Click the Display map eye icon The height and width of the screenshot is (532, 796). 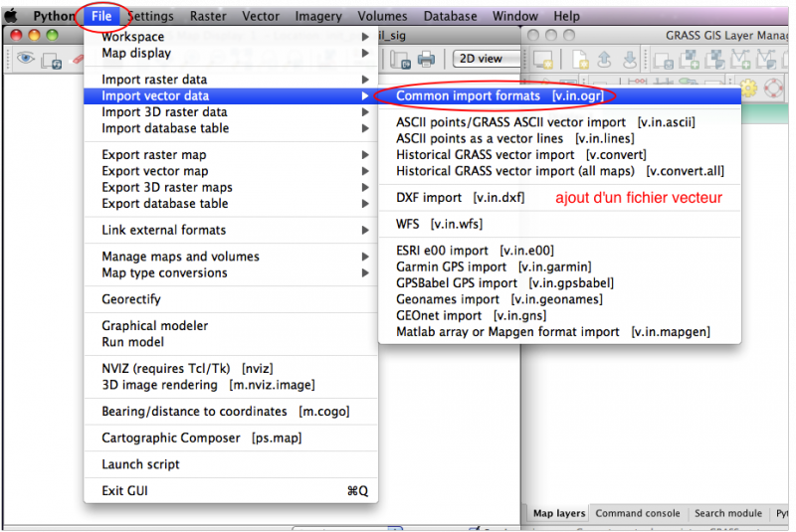(26, 59)
